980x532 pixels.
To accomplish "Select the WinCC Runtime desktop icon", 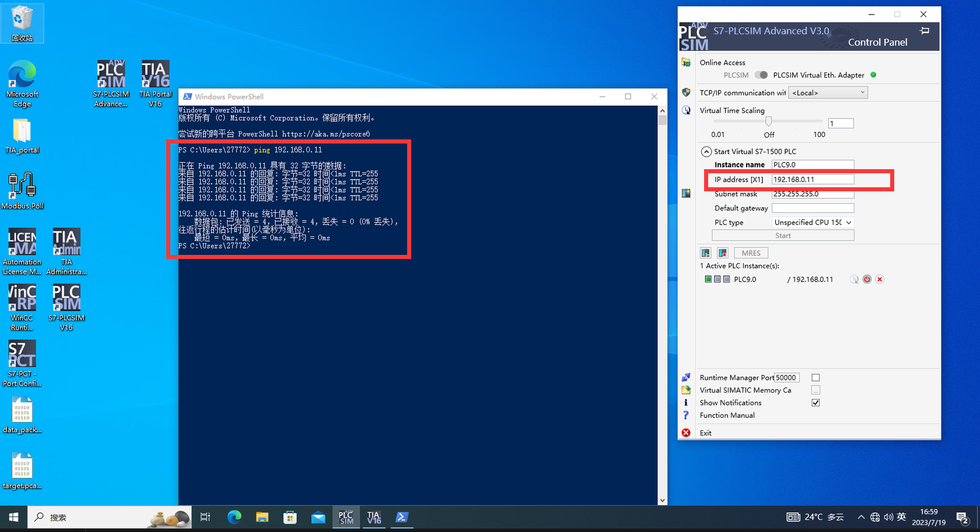I will tap(22, 307).
